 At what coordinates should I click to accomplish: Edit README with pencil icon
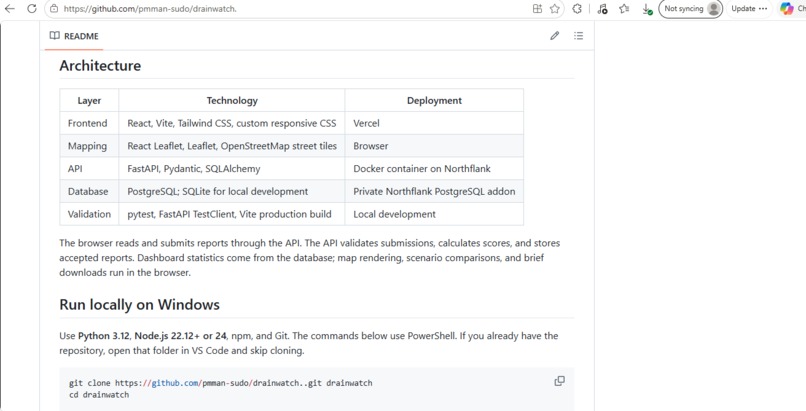click(x=554, y=35)
